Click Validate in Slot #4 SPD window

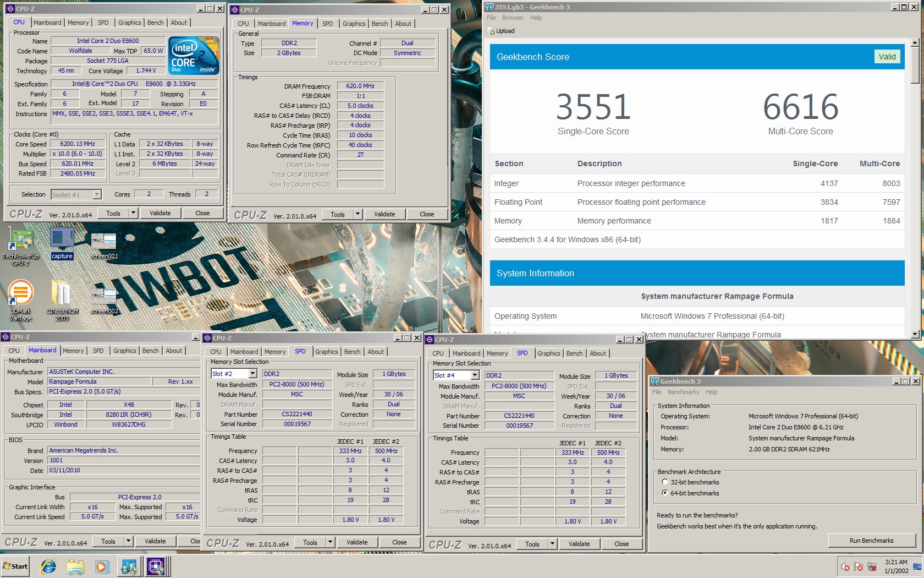pos(579,544)
